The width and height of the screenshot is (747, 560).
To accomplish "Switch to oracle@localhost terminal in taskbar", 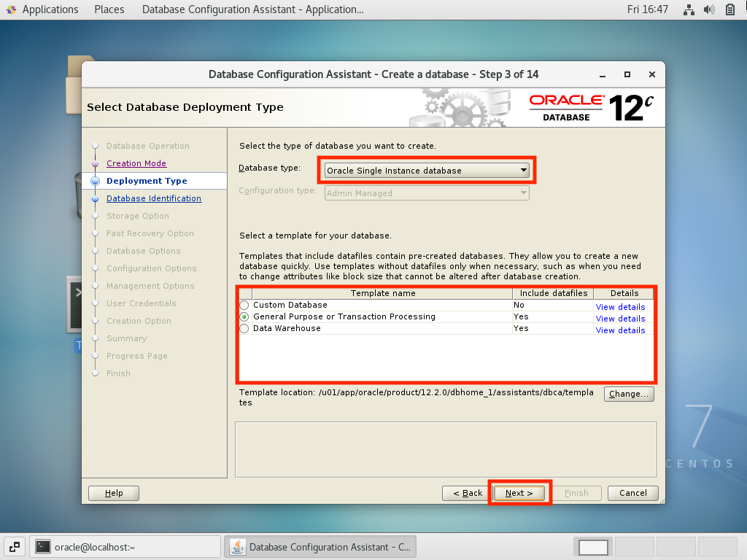I will [125, 547].
